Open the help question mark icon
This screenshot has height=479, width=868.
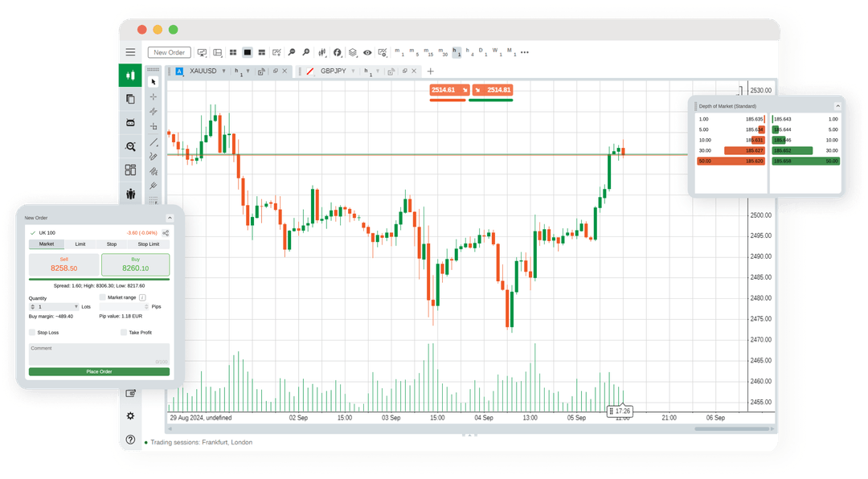130,440
